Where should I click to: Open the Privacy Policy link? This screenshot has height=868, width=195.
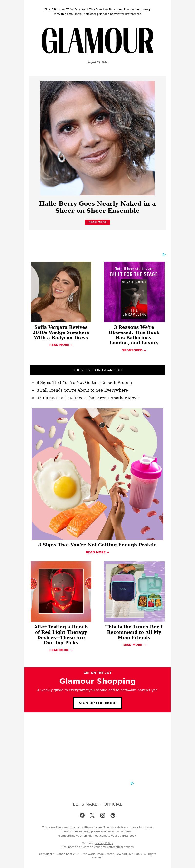point(104,843)
